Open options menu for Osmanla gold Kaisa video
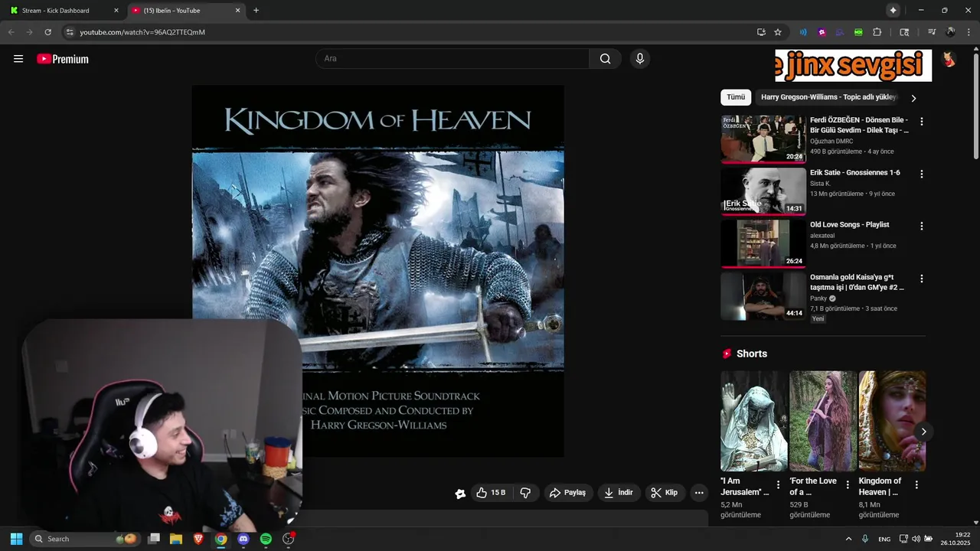Viewport: 980px width, 551px height. 921,279
